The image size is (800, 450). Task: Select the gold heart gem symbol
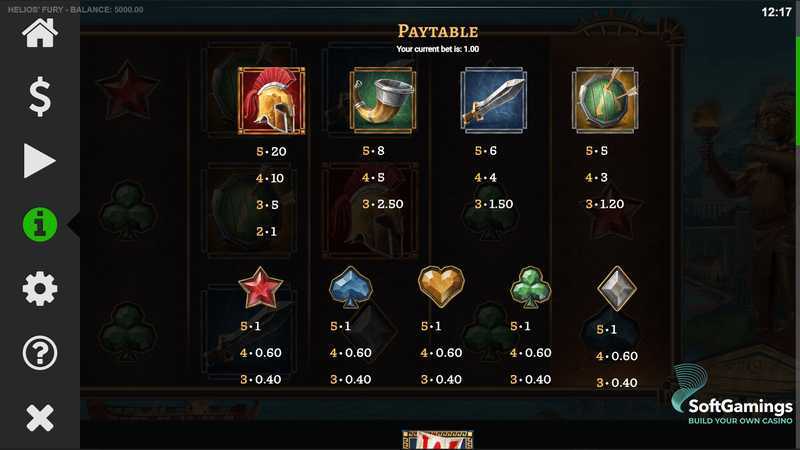tap(441, 287)
